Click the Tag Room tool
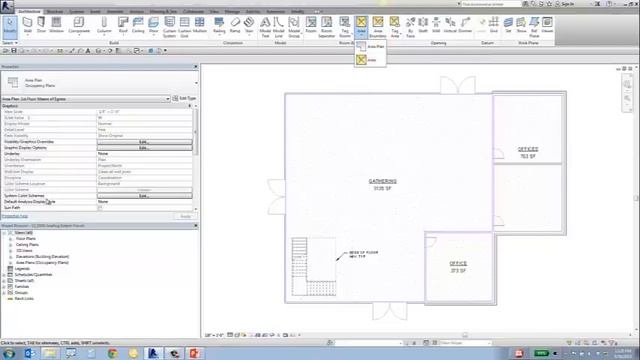 345,27
